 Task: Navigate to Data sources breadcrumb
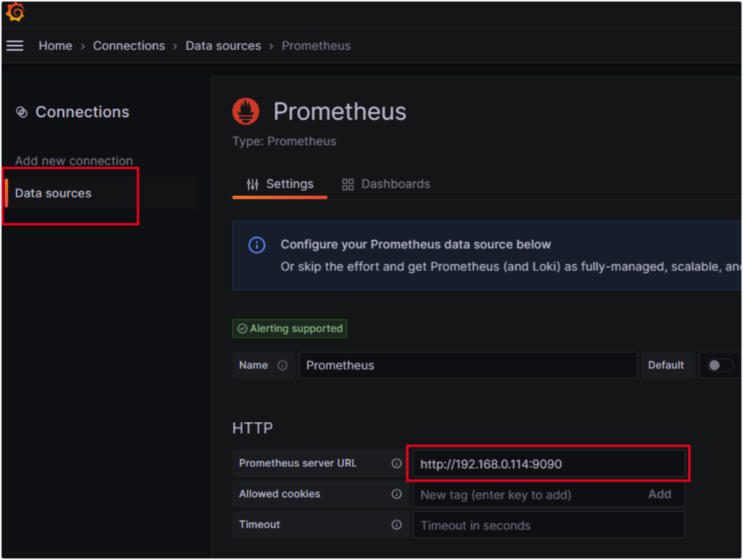(x=223, y=46)
